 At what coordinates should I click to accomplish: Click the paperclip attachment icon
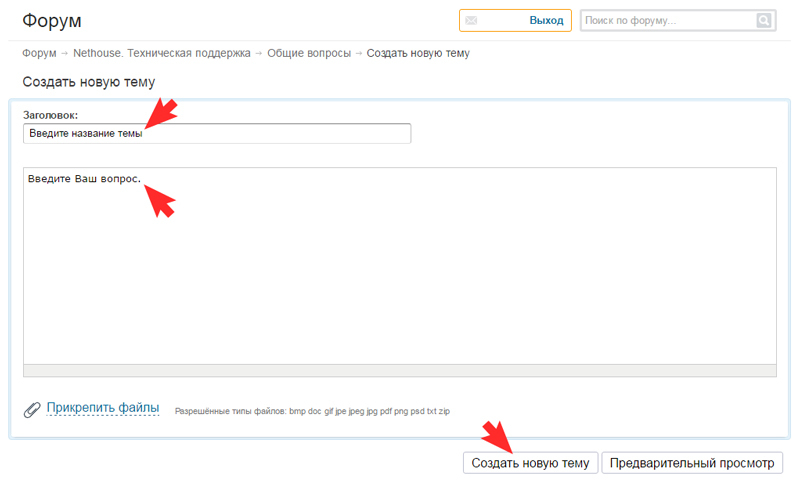point(32,410)
